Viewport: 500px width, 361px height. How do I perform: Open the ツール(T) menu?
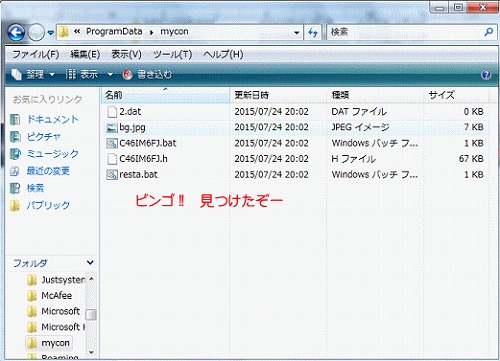click(x=172, y=54)
